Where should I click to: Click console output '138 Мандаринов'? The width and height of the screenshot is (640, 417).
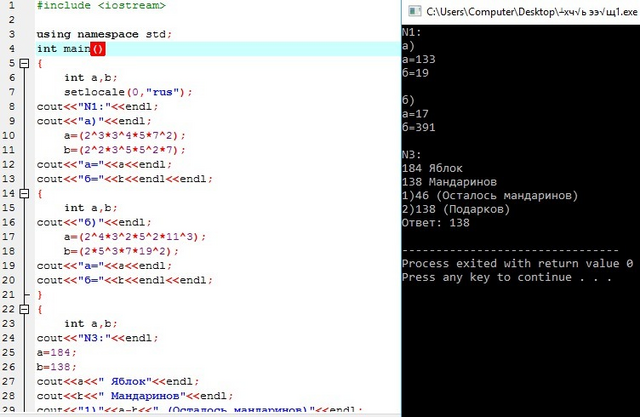tap(449, 182)
